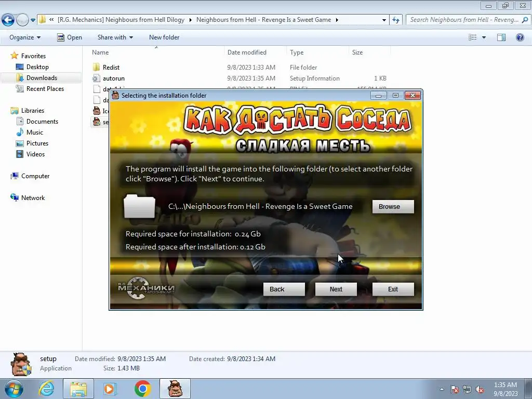The width and height of the screenshot is (532, 399).
Task: Toggle the preview pane icon
Action: pyautogui.click(x=501, y=37)
